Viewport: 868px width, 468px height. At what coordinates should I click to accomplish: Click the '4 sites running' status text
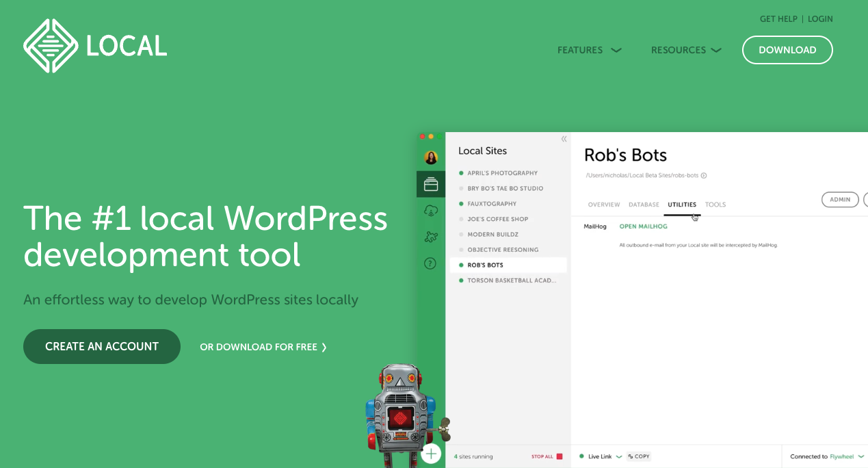[473, 456]
